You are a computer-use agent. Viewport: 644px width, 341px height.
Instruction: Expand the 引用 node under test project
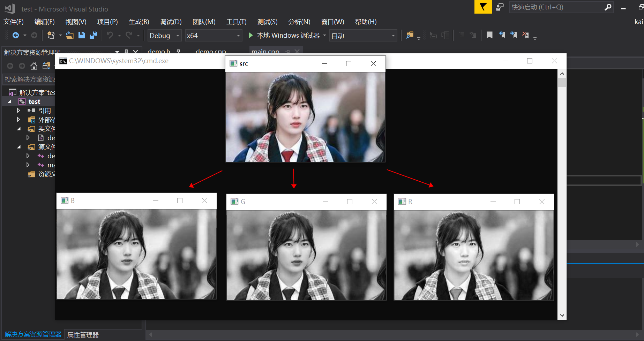coord(18,110)
